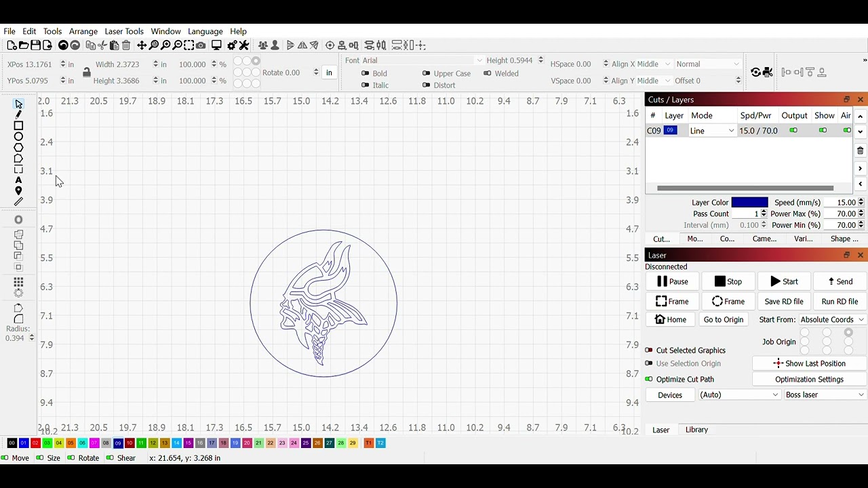
Task: Click the Home button
Action: coord(671,320)
